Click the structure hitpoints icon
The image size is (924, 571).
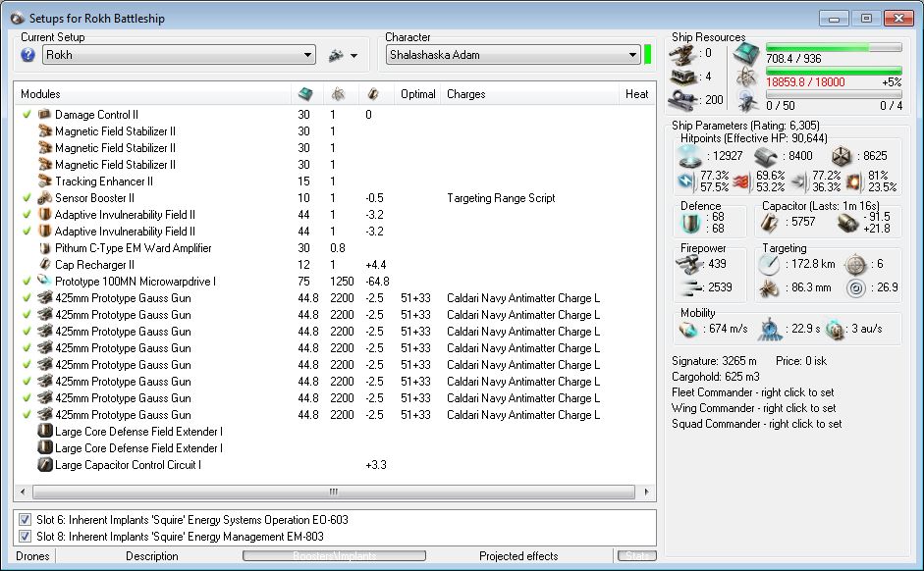[842, 155]
